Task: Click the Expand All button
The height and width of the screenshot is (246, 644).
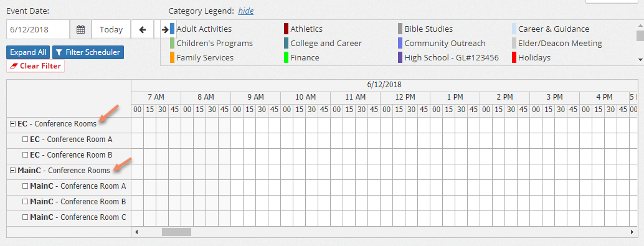Action: click(x=28, y=52)
